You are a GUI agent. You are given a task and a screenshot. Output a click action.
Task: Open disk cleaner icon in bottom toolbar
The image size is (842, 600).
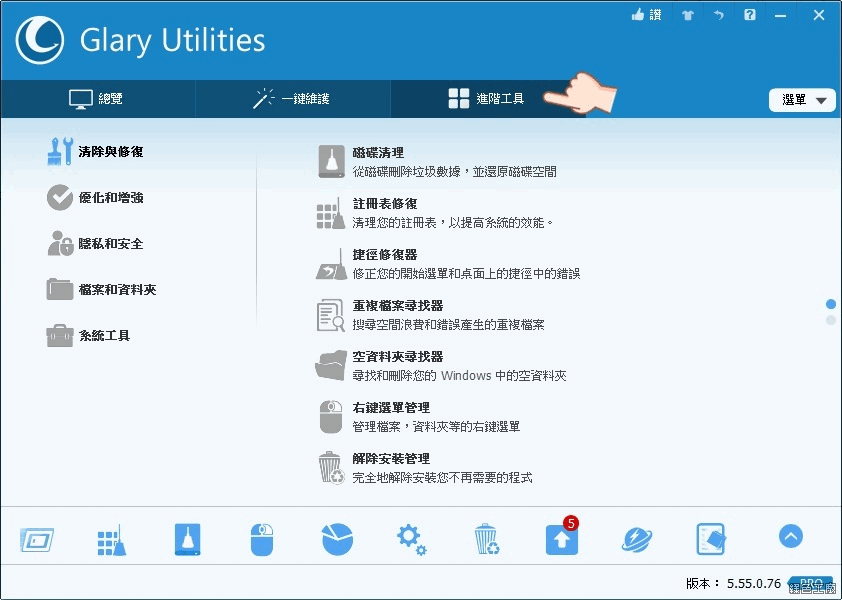coord(187,539)
